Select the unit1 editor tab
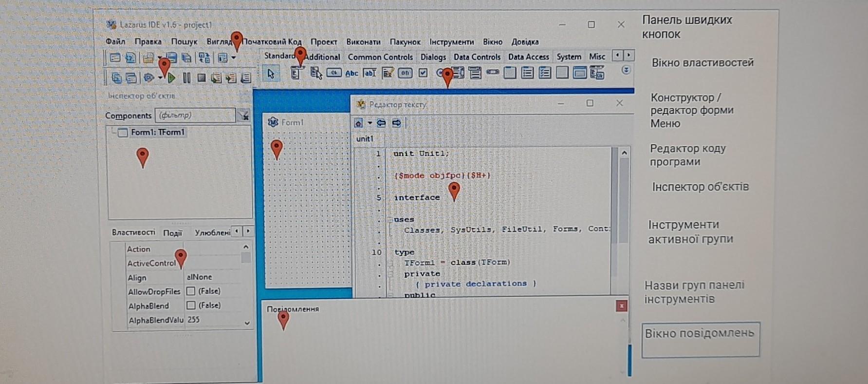The image size is (868, 384). click(x=365, y=139)
